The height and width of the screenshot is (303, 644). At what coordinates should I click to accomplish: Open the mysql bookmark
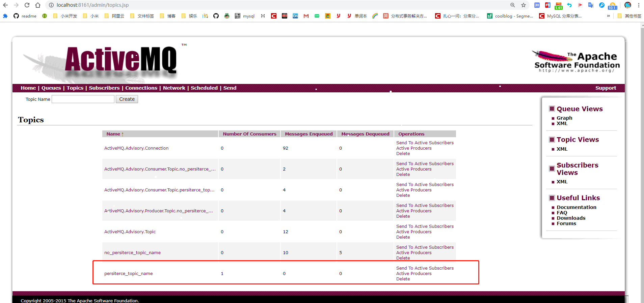pos(245,16)
